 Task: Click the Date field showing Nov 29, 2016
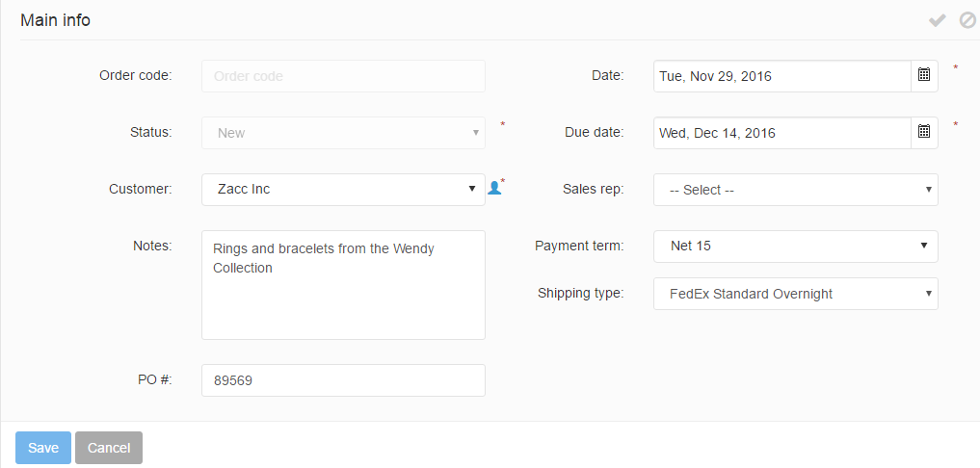click(781, 76)
